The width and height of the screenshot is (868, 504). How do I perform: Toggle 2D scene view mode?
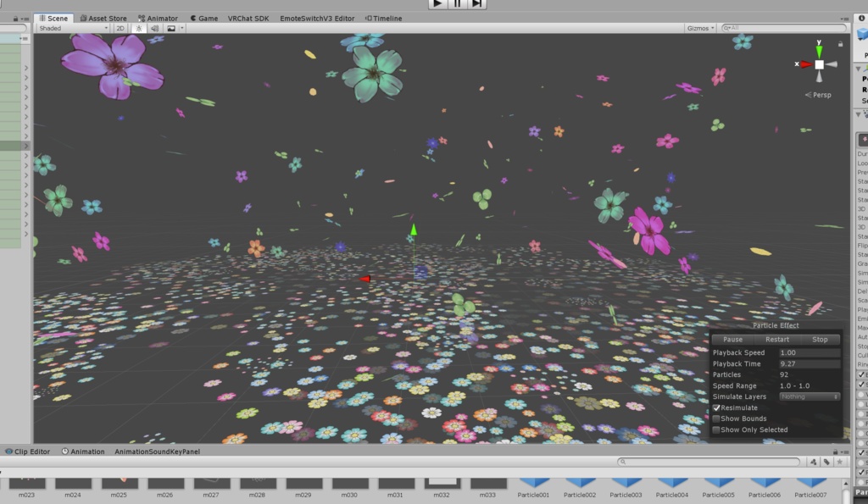click(x=120, y=28)
